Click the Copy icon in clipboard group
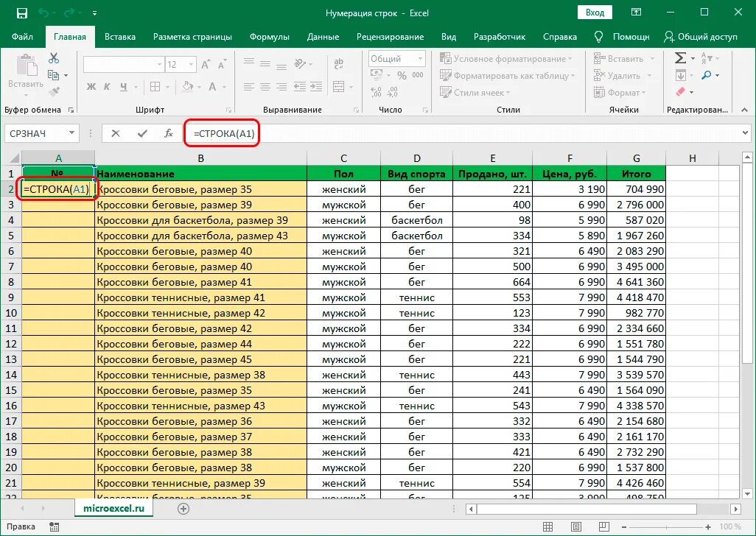 click(54, 75)
